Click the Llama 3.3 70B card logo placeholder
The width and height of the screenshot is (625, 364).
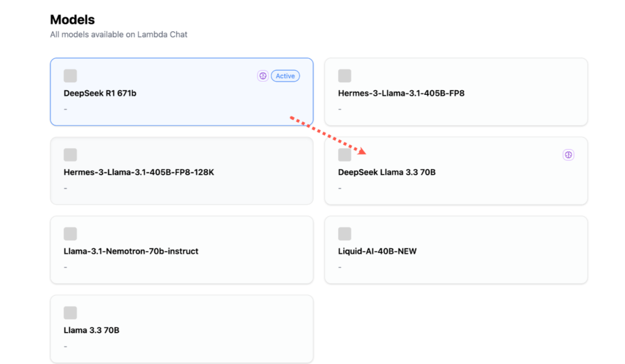pos(70,312)
